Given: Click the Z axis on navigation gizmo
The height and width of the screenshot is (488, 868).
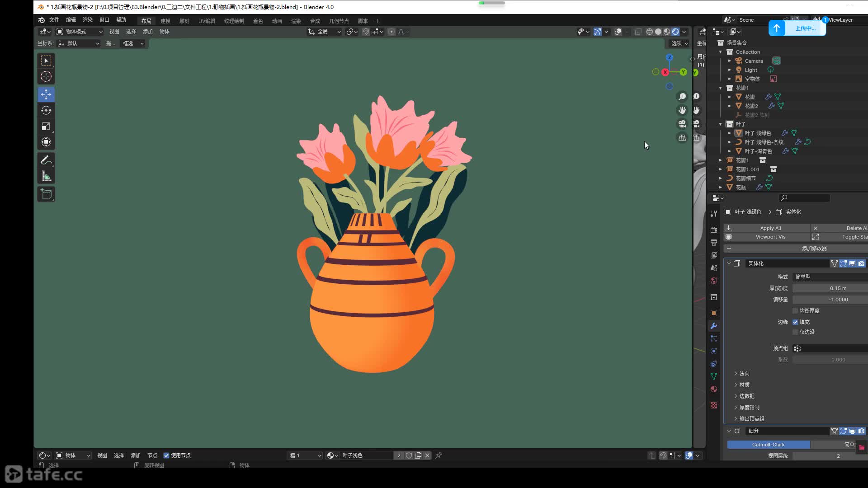Looking at the screenshot, I should (x=670, y=57).
